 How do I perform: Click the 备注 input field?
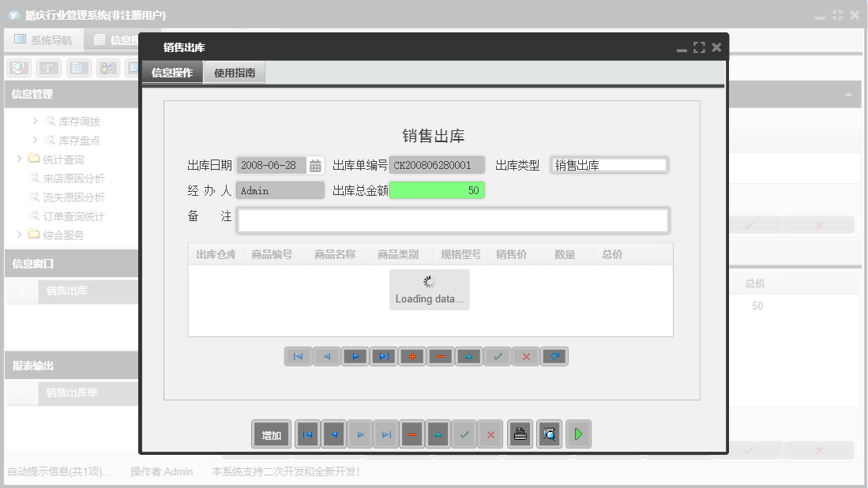453,220
